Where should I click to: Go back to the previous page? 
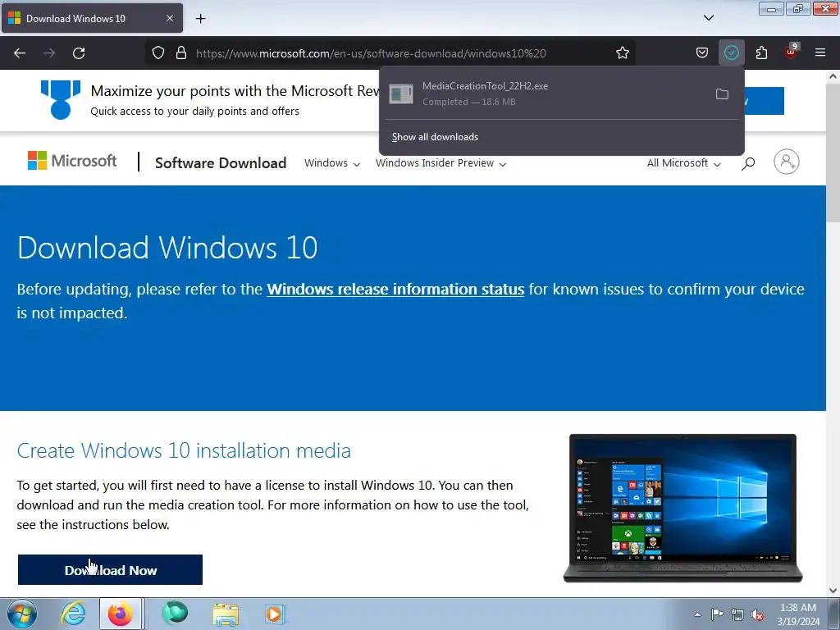click(20, 53)
